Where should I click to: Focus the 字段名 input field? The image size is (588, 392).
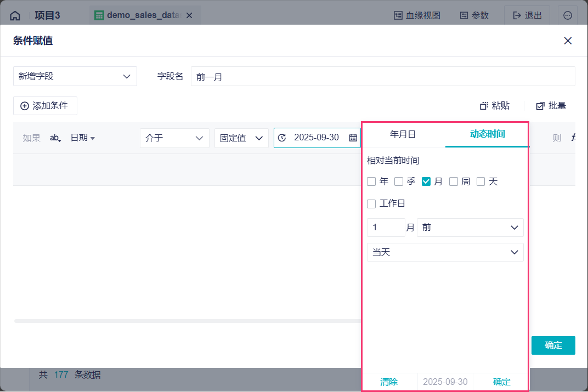click(x=383, y=76)
